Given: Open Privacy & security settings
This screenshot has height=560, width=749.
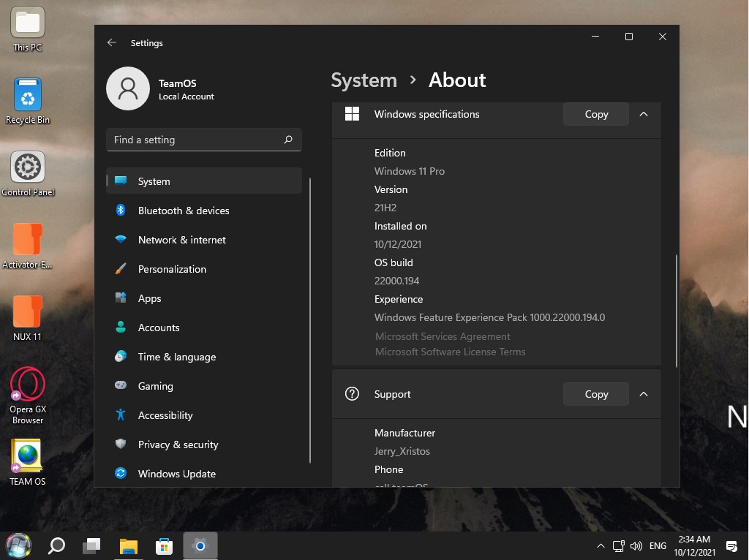Looking at the screenshot, I should 204,444.
